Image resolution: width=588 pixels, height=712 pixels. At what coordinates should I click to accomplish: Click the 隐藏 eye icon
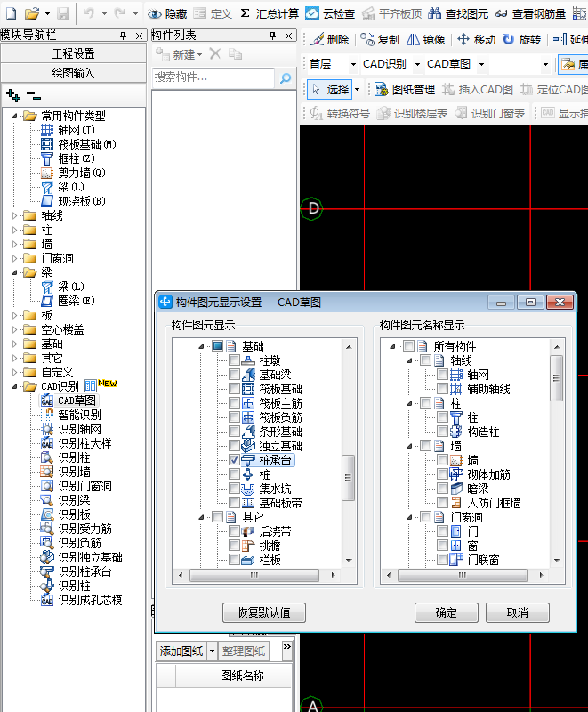pyautogui.click(x=154, y=14)
